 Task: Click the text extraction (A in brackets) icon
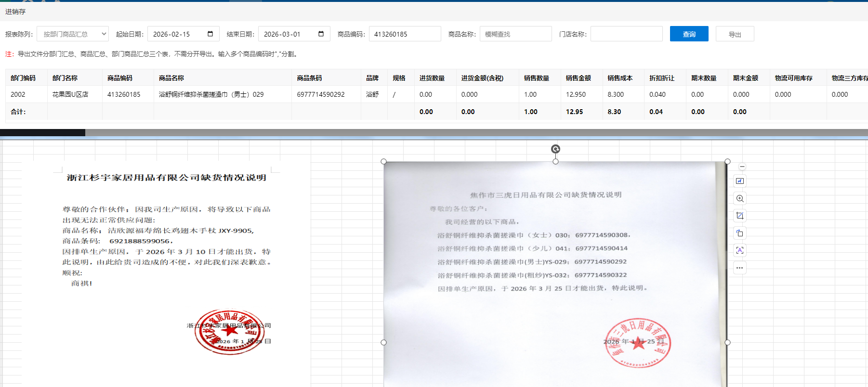click(740, 250)
